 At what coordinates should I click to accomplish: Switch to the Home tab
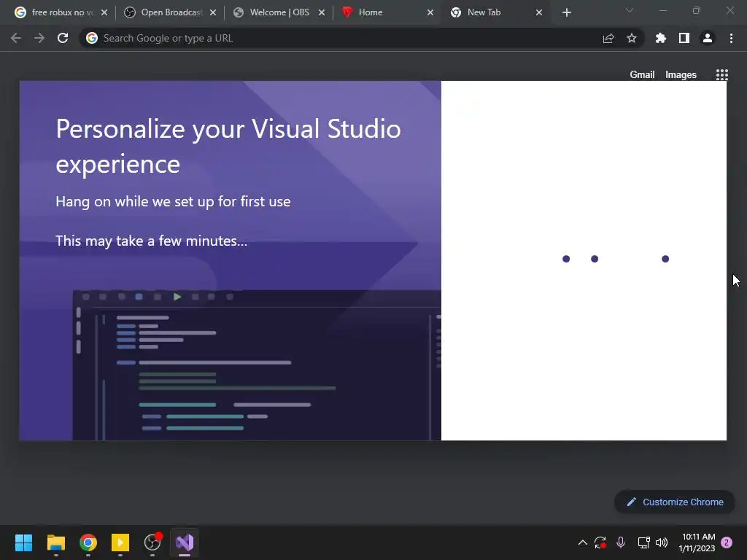[387, 12]
